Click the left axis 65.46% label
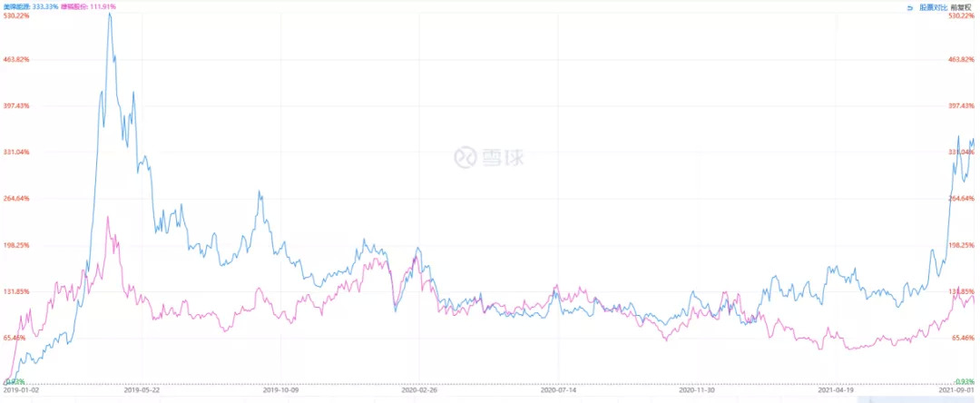Viewport: 980px width, 403px height. coord(16,338)
